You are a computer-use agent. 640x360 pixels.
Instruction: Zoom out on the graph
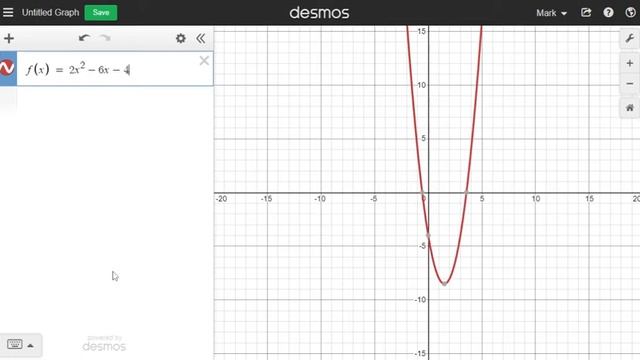[629, 83]
